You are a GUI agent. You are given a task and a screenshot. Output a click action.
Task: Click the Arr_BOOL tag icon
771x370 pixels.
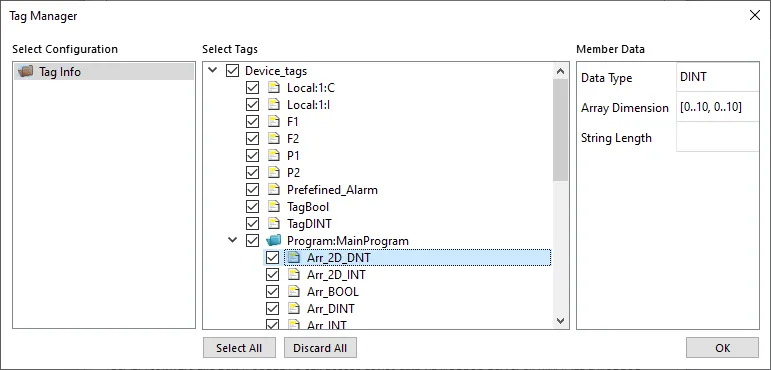(294, 292)
